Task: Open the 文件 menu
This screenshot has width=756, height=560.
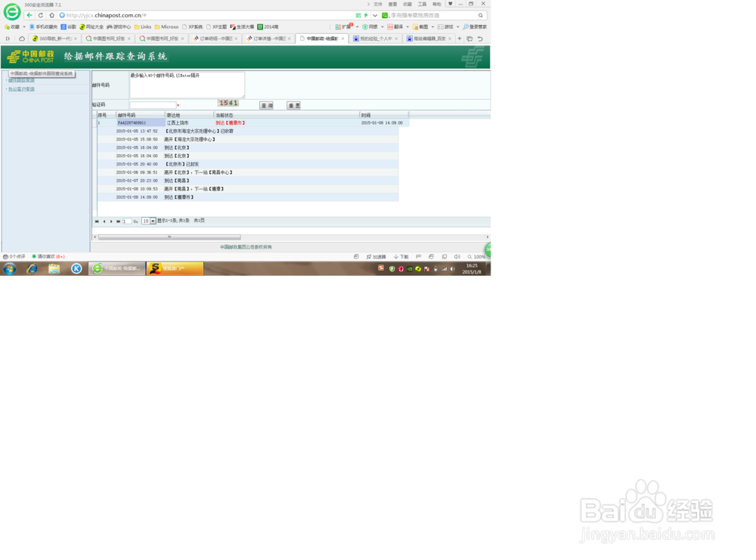Action: (x=378, y=5)
